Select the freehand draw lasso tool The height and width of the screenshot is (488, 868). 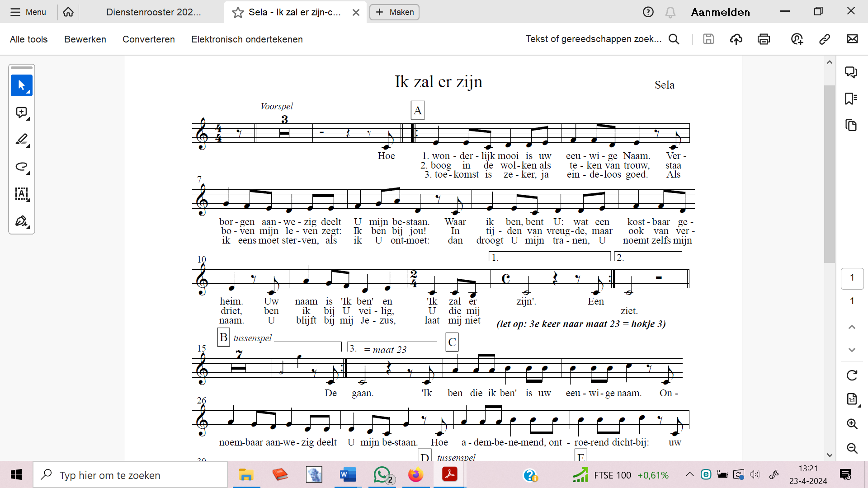(x=22, y=167)
